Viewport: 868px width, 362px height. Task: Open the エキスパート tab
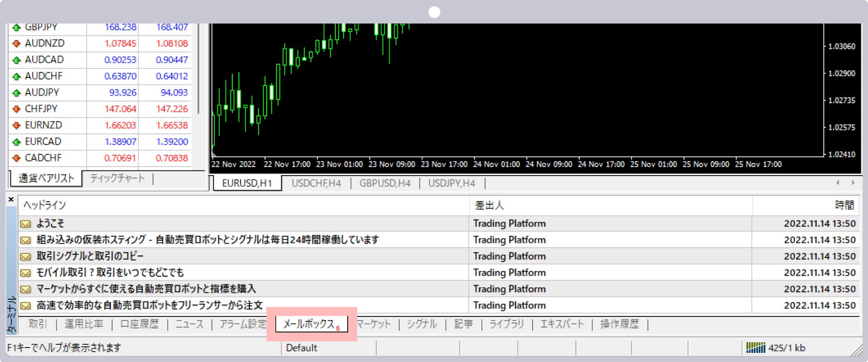click(562, 324)
